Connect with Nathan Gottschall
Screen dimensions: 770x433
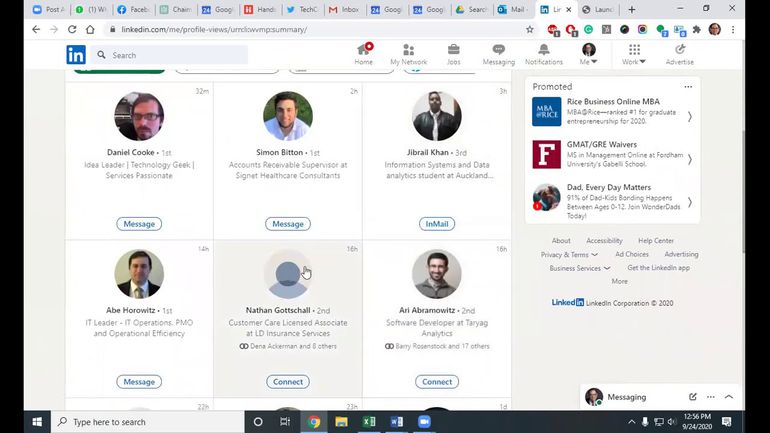click(x=288, y=382)
